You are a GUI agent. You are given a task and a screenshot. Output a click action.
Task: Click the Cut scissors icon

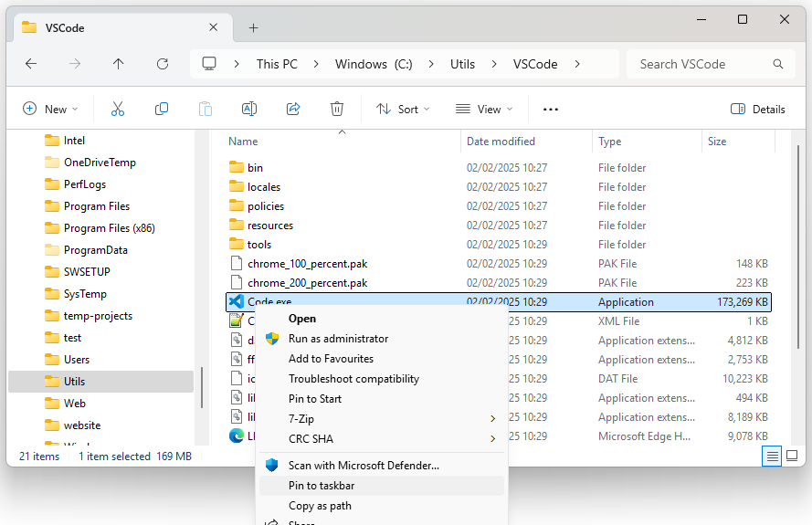118,109
